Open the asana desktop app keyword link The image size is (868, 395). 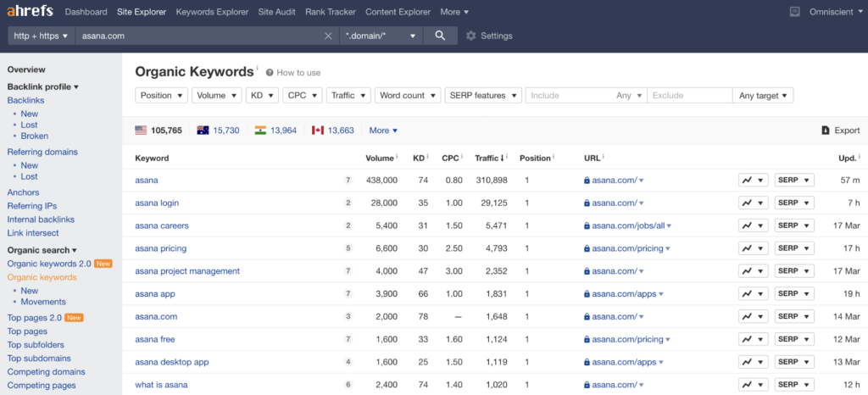click(x=171, y=362)
